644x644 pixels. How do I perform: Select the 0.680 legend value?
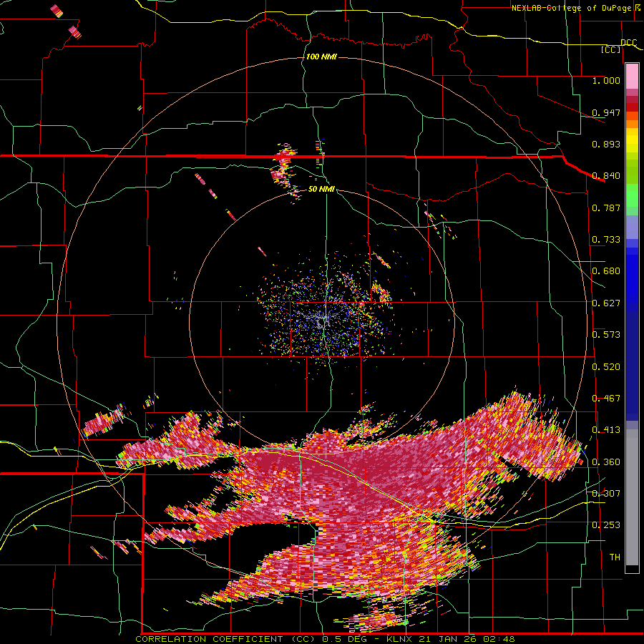[x=606, y=271]
